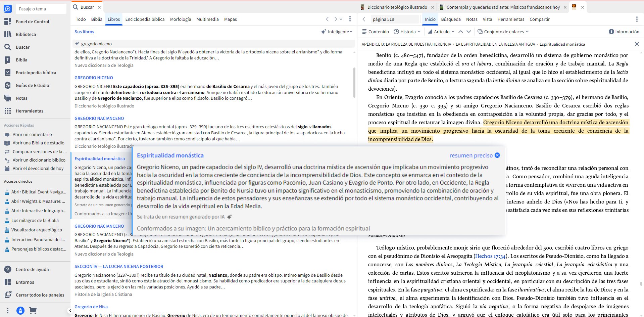This screenshot has height=317, width=644.
Task: Go forward in search panel history
Action: point(335,19)
